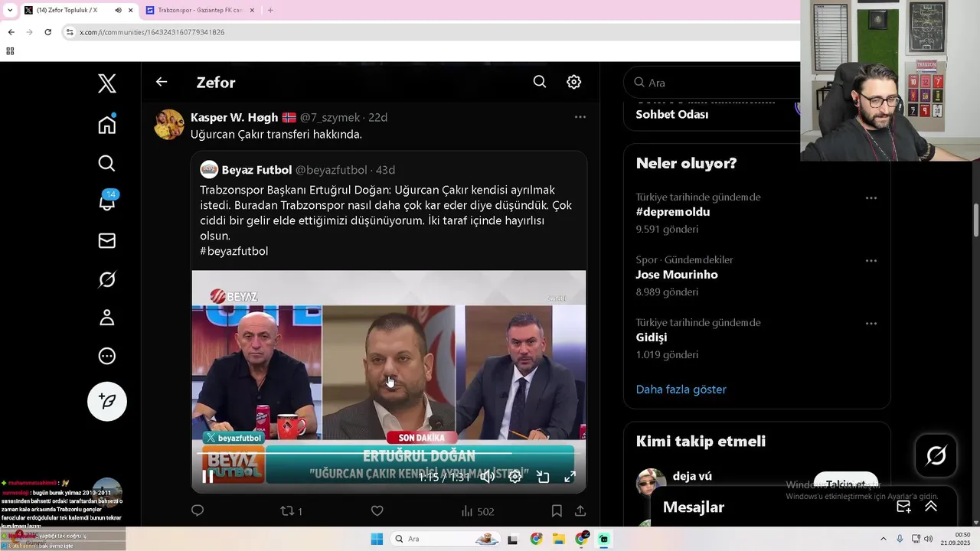Compose a new post with feather button
The height and width of the screenshot is (551, 980).
[107, 401]
